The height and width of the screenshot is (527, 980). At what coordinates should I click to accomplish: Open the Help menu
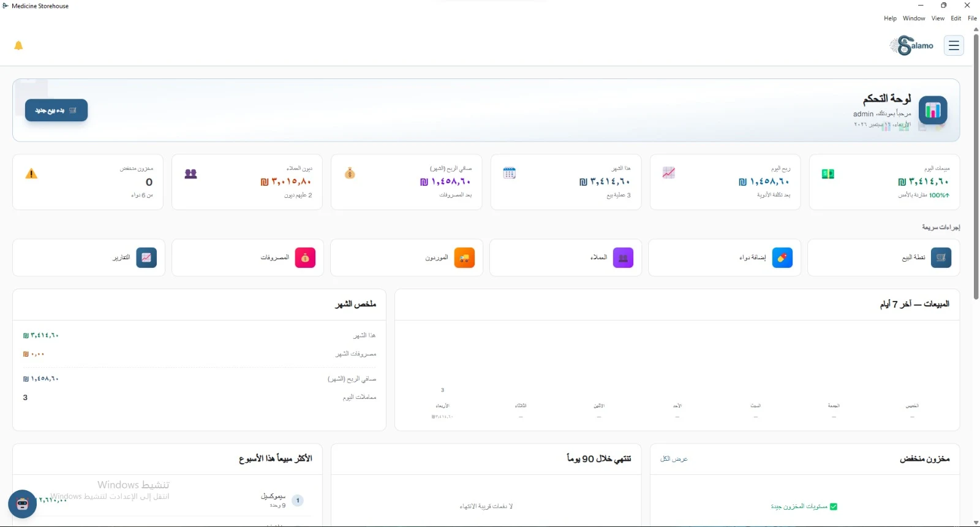[x=890, y=18]
